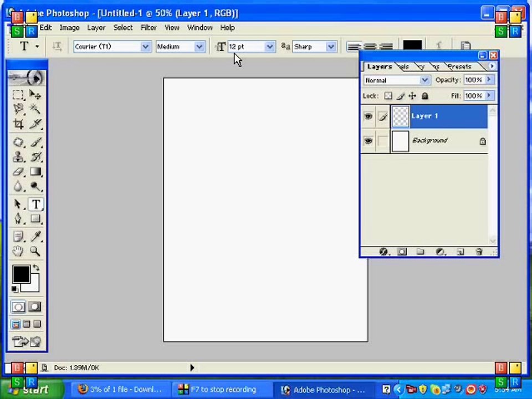Click the Adobe Online feather image
The height and width of the screenshot is (399, 532).
[x=27, y=78]
